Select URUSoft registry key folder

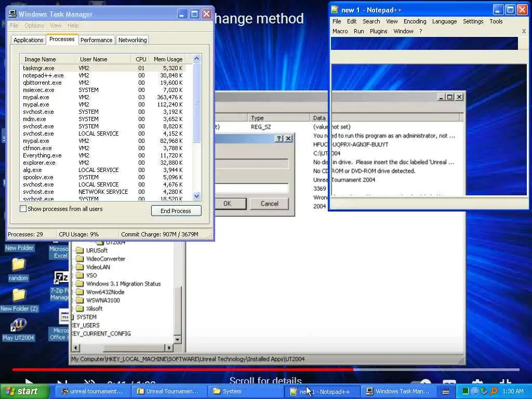96,250
